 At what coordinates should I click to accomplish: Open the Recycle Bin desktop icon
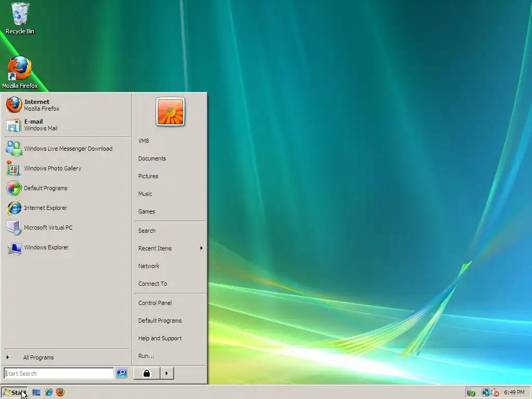point(20,18)
